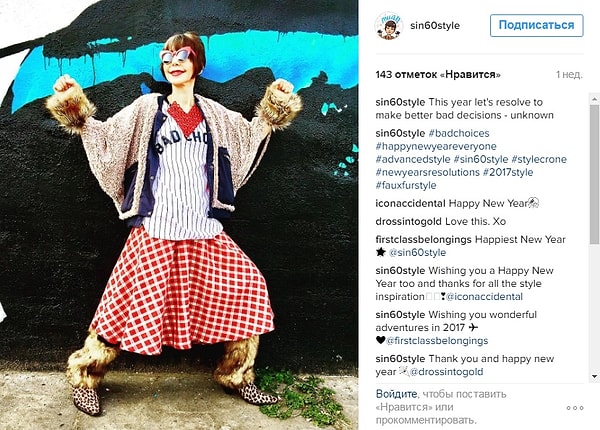Viewport: 600px width, 430px height.
Task: Open the #advancedstyle hashtag
Action: pyautogui.click(x=413, y=159)
